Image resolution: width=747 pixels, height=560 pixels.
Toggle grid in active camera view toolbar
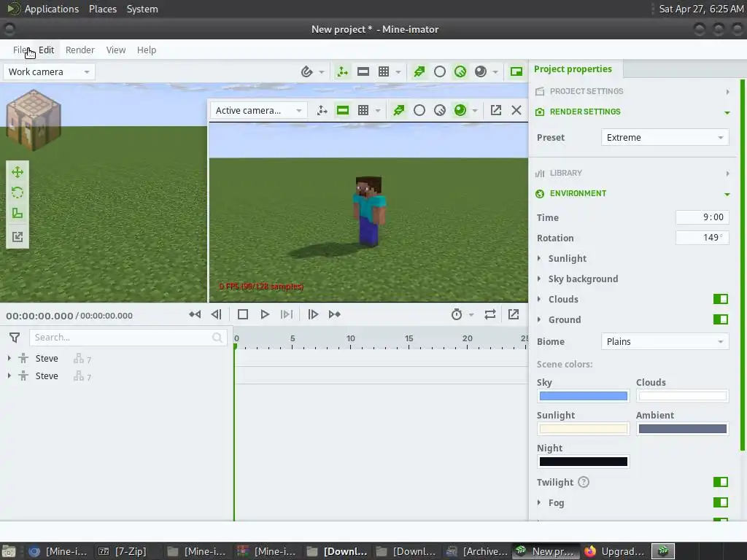[x=363, y=111]
